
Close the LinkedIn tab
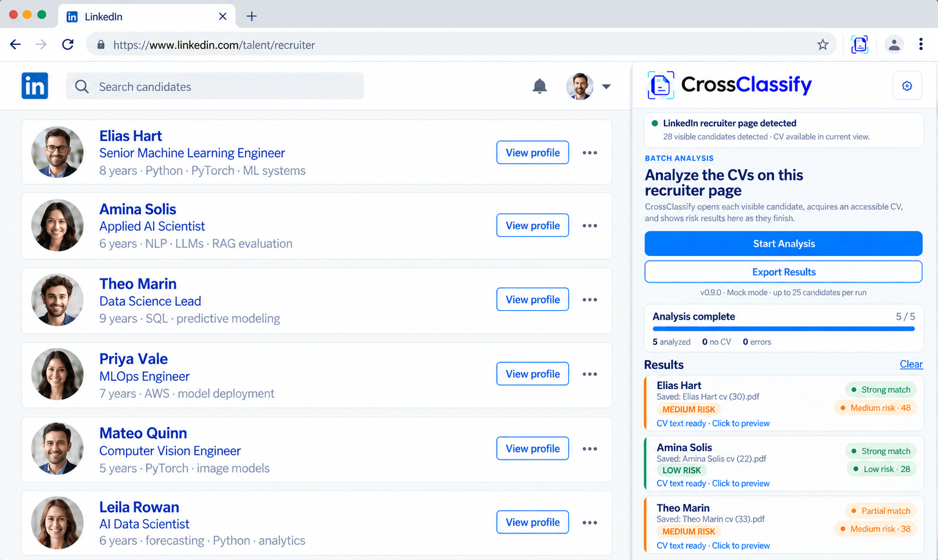point(223,16)
